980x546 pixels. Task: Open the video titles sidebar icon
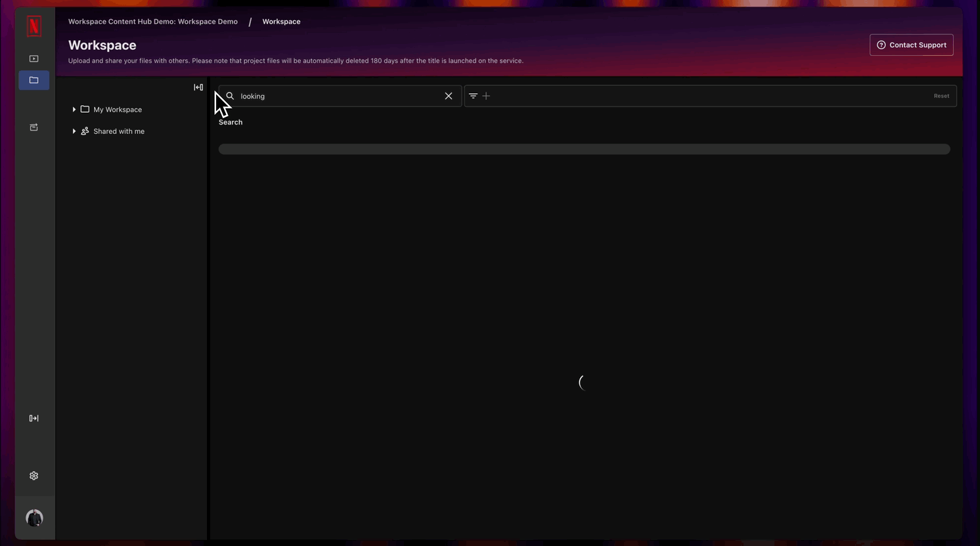pos(34,58)
